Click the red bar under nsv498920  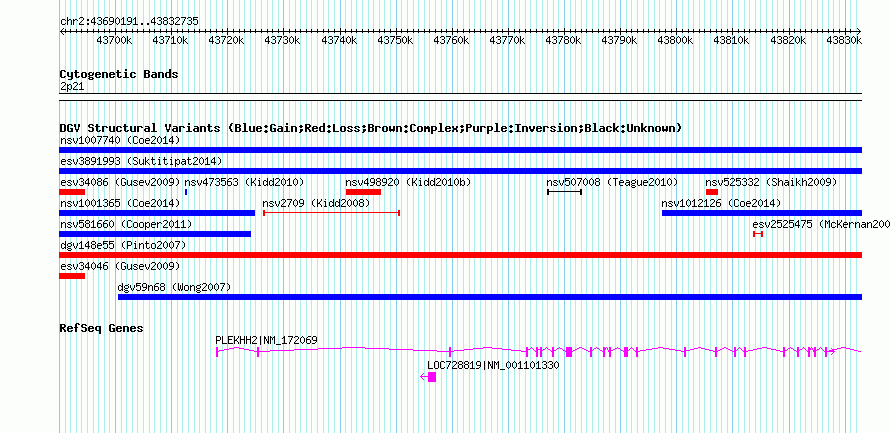tap(363, 192)
